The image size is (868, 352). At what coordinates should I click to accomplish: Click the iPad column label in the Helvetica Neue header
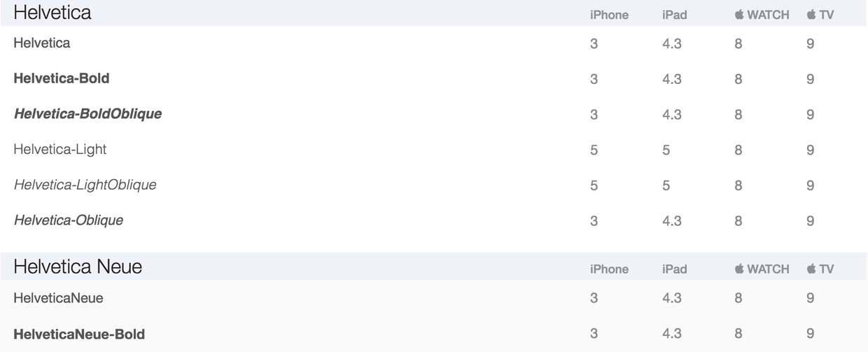tap(674, 269)
